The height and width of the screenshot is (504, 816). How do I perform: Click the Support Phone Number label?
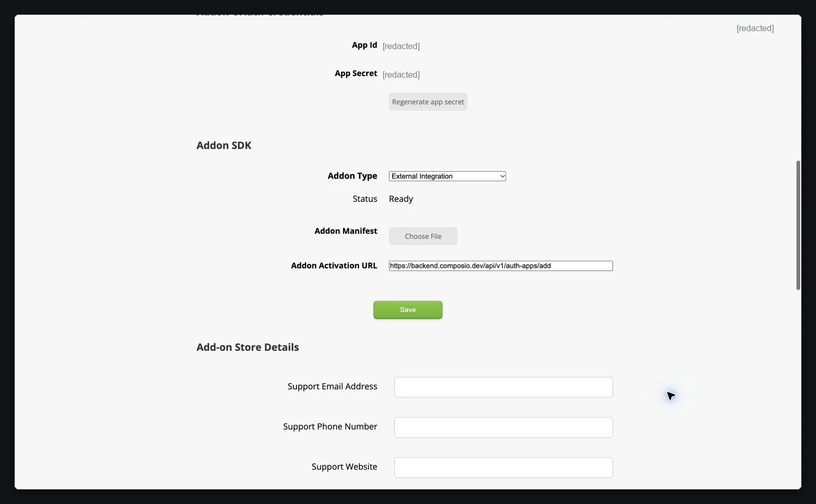(x=330, y=427)
